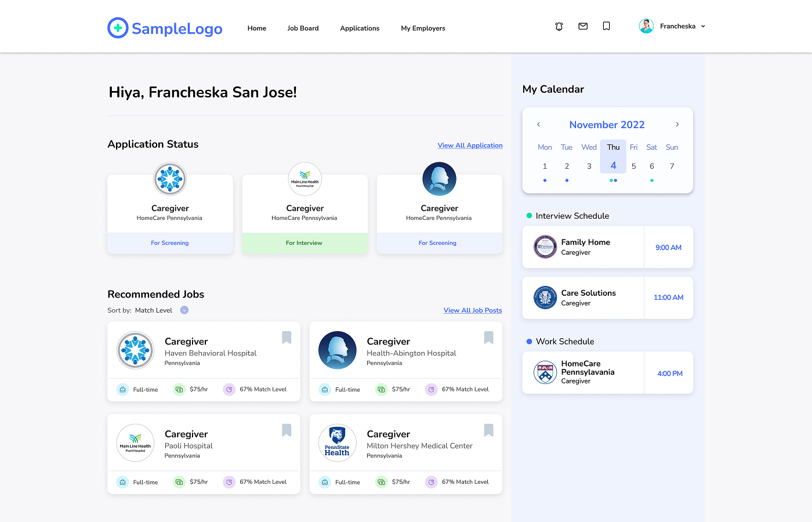The width and height of the screenshot is (812, 522).
Task: Click the Haven Behavioral Hospital job logo
Action: [135, 350]
